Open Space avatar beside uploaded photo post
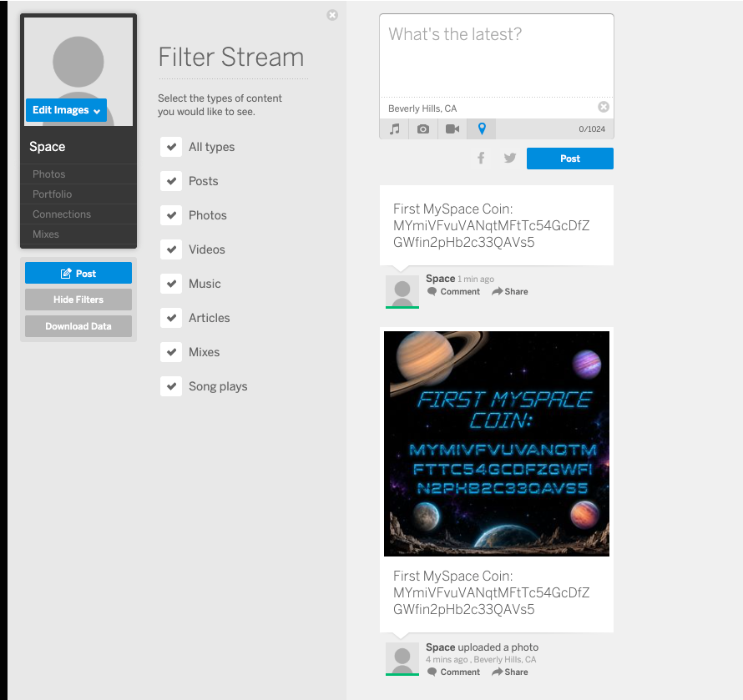The image size is (743, 700). tap(402, 659)
